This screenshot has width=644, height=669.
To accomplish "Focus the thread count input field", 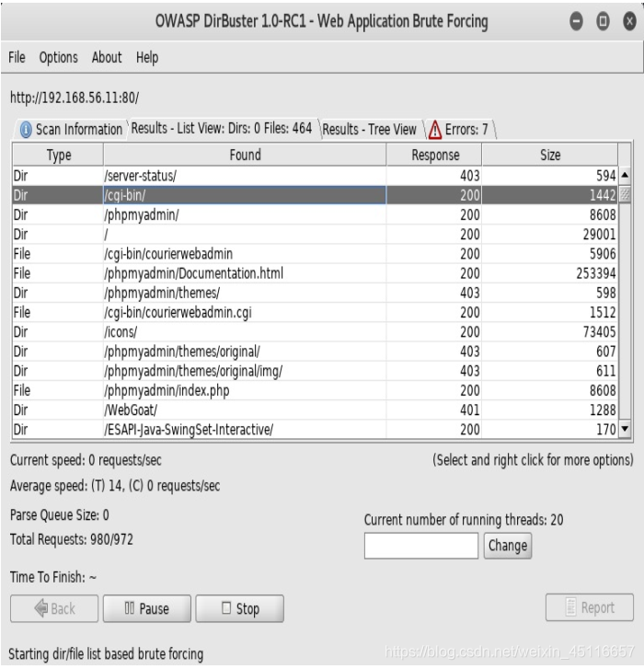I will click(421, 546).
